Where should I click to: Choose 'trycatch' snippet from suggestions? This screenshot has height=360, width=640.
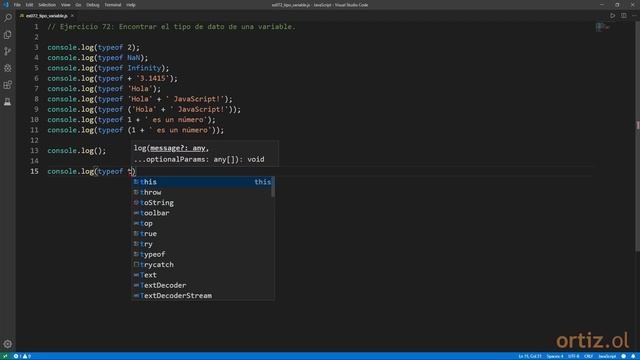(x=202, y=264)
